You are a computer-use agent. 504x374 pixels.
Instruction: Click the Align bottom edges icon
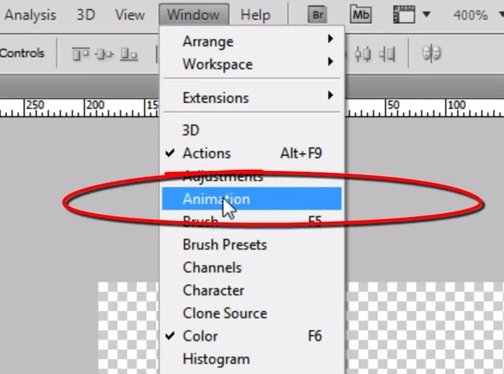129,53
